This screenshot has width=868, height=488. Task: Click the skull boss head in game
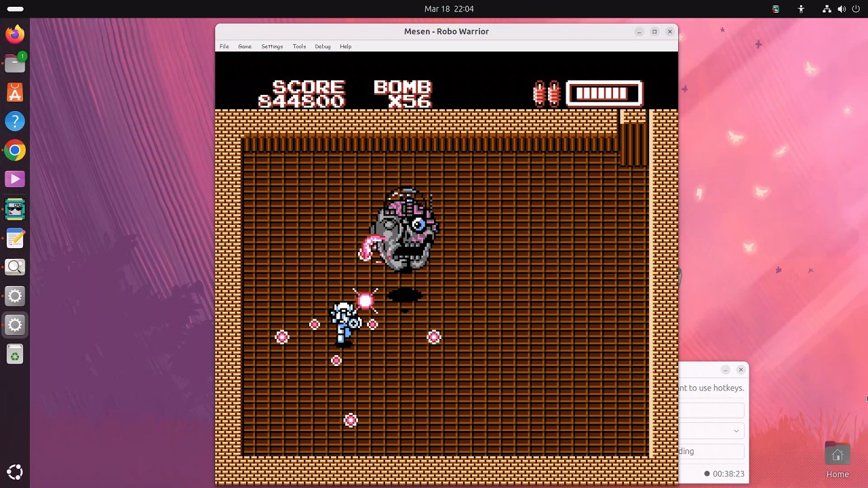coord(404,230)
